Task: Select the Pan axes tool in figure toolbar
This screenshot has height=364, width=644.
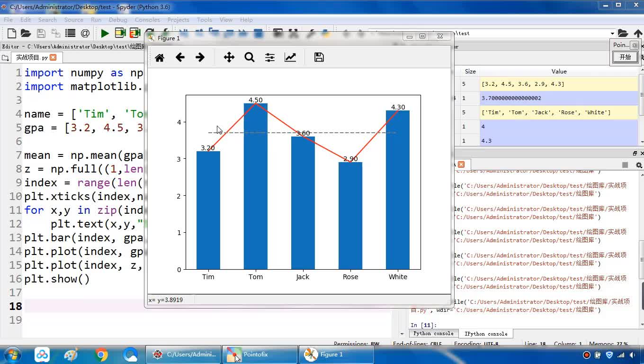Action: (x=229, y=57)
